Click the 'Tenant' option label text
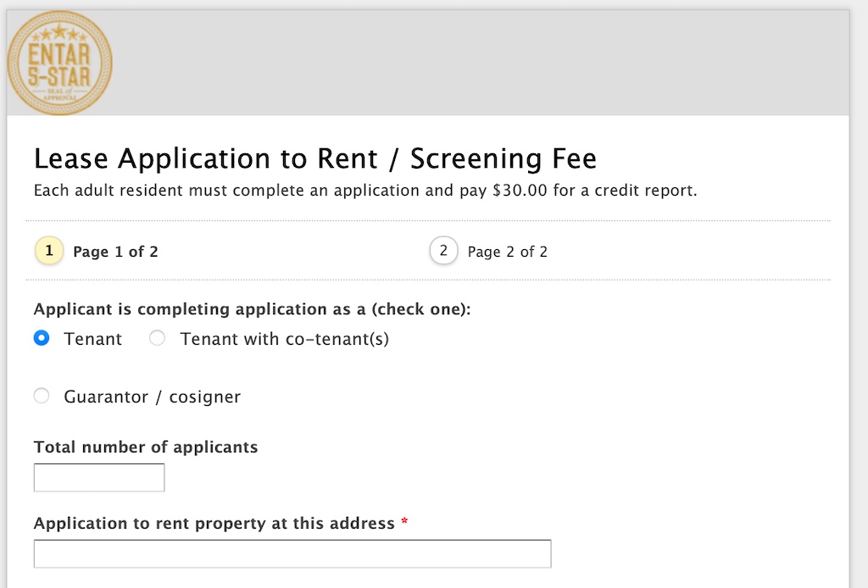The height and width of the screenshot is (588, 868). 92,339
